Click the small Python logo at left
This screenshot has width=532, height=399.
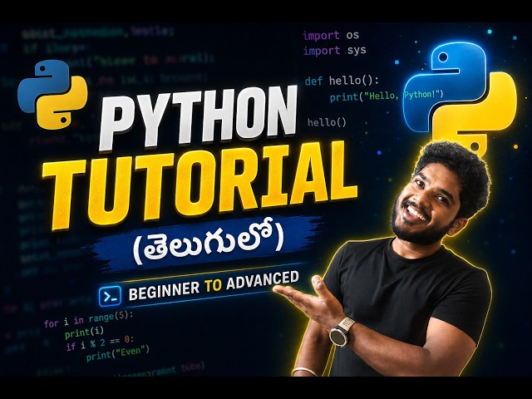click(52, 94)
